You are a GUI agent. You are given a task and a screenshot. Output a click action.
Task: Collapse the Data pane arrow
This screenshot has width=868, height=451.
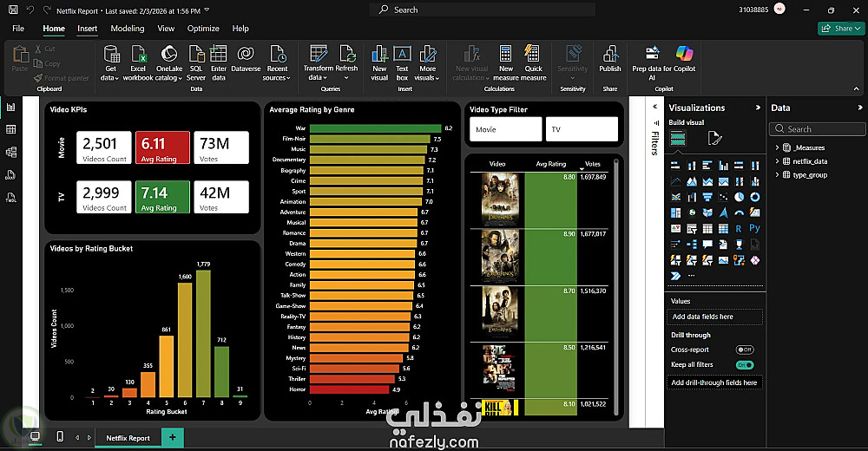coord(859,108)
